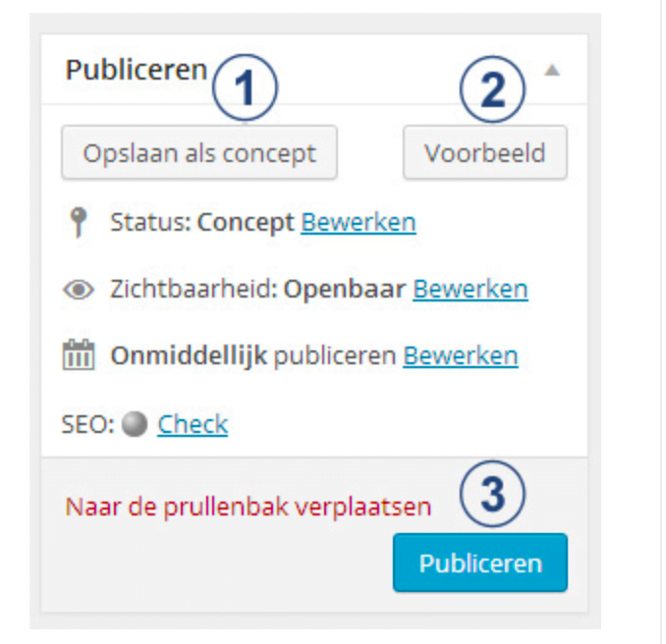The image size is (666, 644).
Task: Collapse the Publiceren panel with the triangle
Action: pos(552,71)
